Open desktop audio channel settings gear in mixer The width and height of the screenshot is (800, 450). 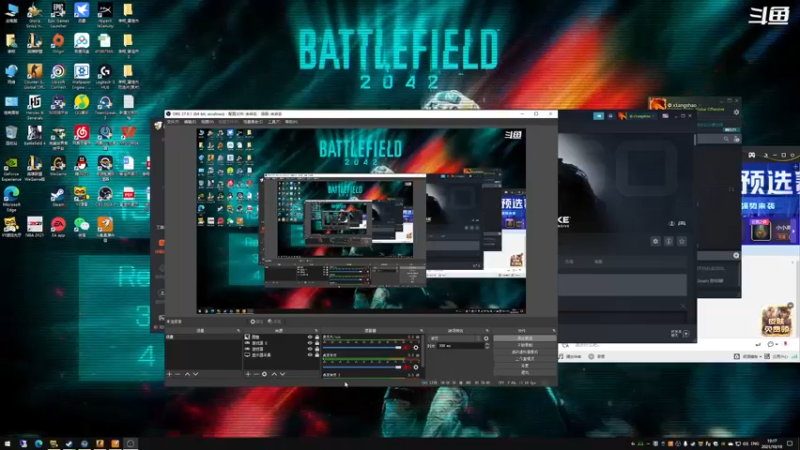coord(416,367)
